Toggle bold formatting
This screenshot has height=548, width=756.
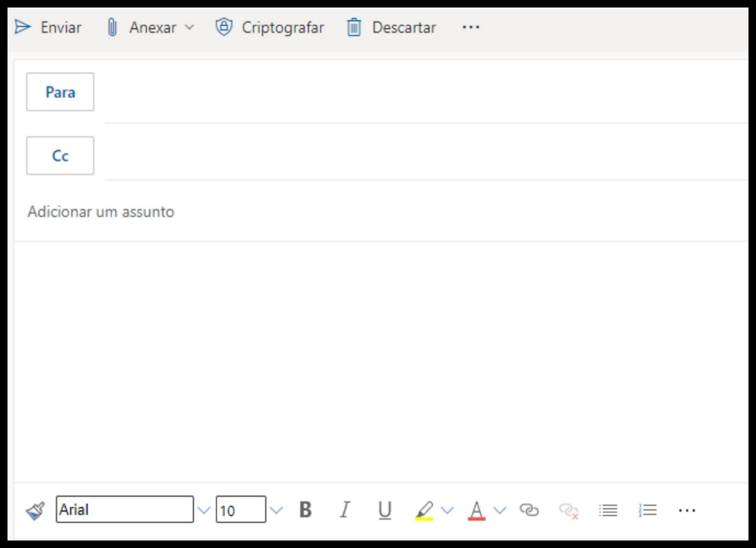tap(305, 510)
